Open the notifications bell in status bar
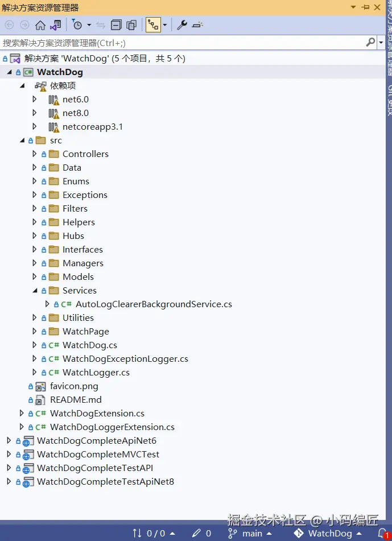The image size is (392, 541). (383, 534)
